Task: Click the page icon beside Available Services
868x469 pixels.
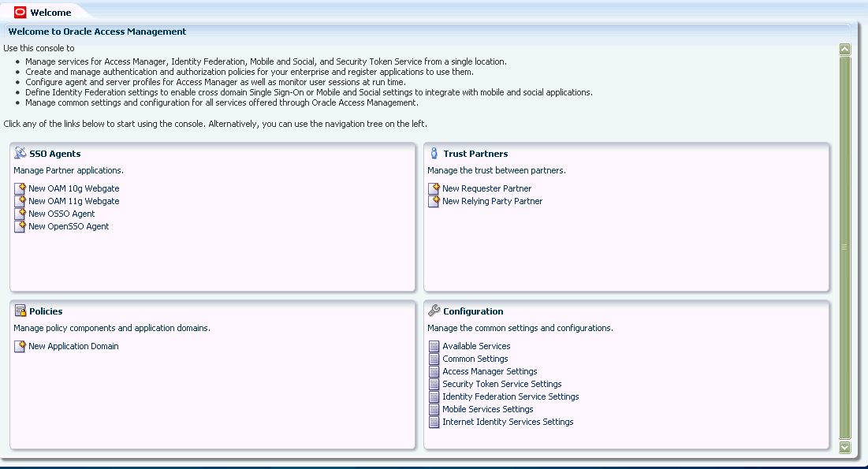Action: coord(434,347)
